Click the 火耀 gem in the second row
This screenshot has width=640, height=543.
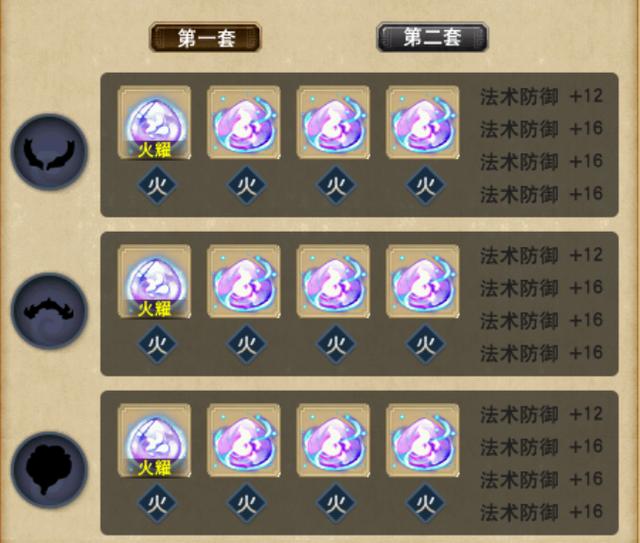[154, 282]
